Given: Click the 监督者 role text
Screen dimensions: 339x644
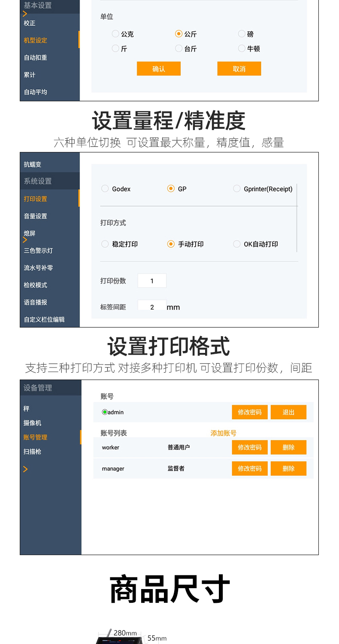Looking at the screenshot, I should tap(176, 468).
